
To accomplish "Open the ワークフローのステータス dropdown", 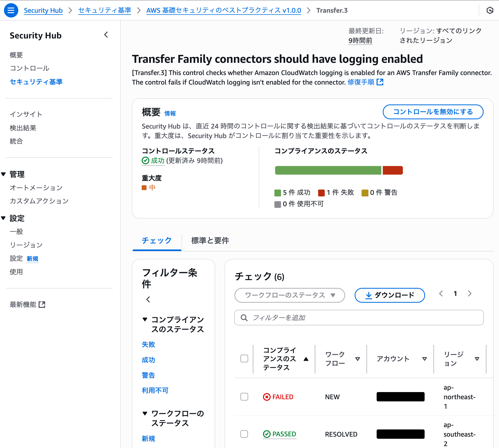I will pyautogui.click(x=289, y=295).
